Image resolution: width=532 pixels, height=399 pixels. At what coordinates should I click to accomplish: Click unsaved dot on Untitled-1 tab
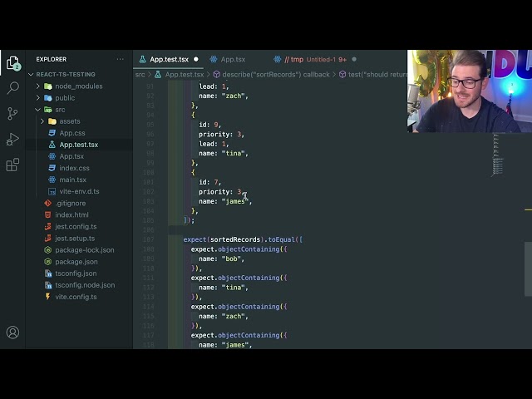pyautogui.click(x=354, y=59)
